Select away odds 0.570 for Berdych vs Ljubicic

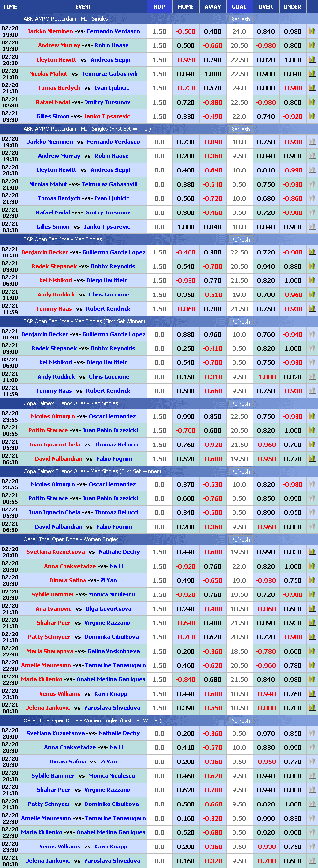pos(212,88)
